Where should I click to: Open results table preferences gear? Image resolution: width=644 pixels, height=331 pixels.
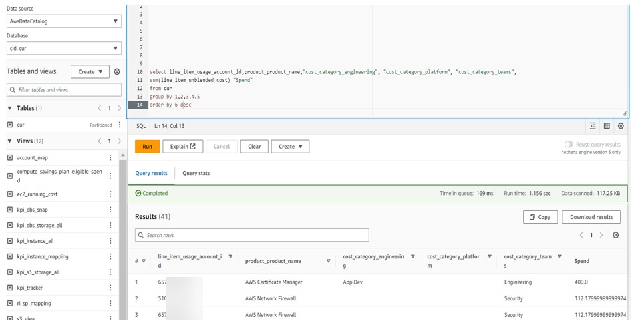coord(616,235)
